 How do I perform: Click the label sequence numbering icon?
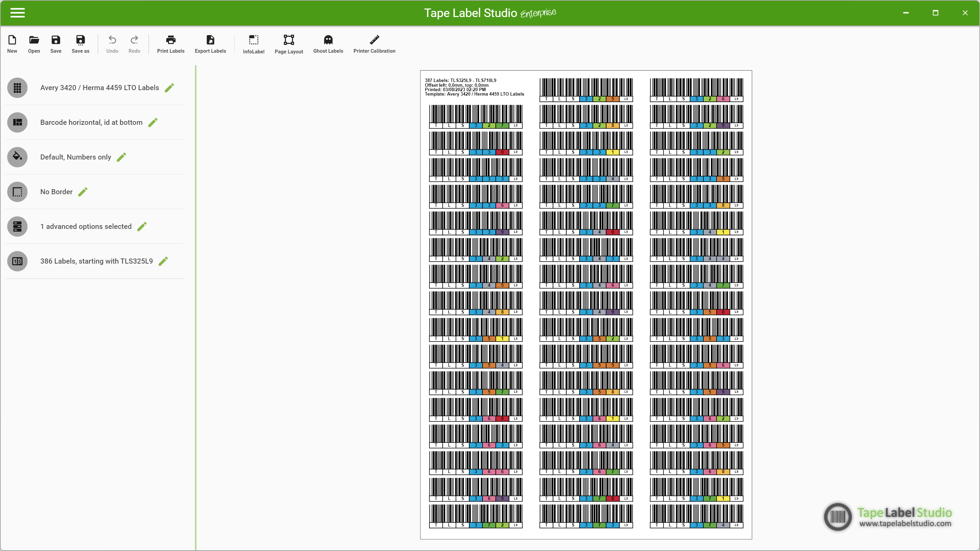17,261
